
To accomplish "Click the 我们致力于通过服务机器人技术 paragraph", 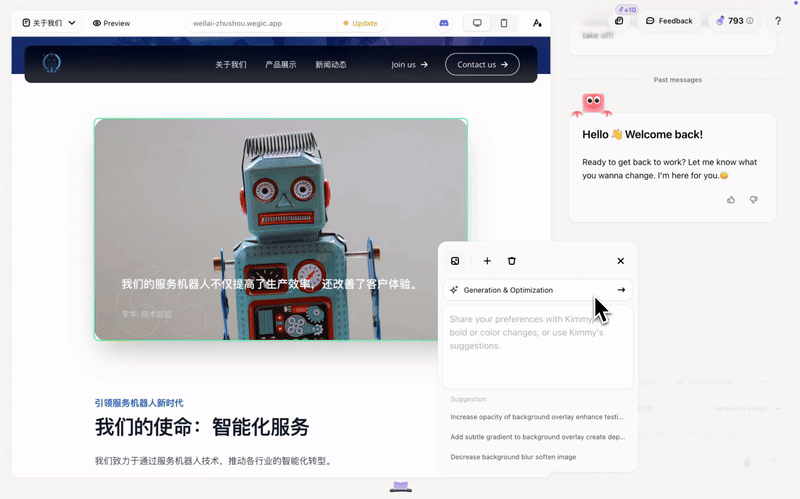I will click(214, 461).
